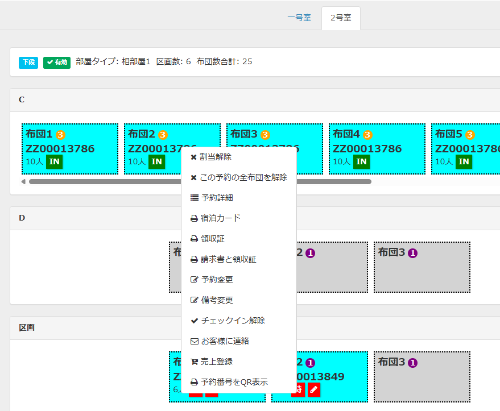Click purple badge 1 on section D 布団2

pyautogui.click(x=310, y=253)
